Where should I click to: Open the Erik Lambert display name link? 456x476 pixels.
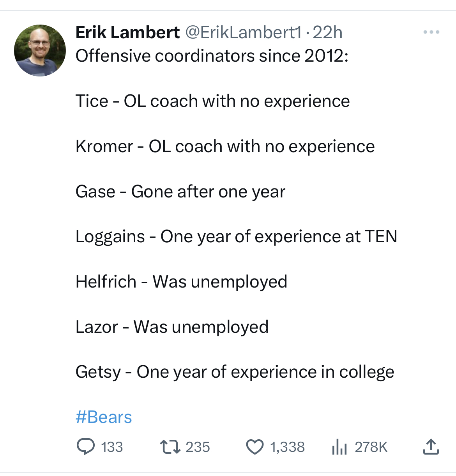[x=127, y=32]
